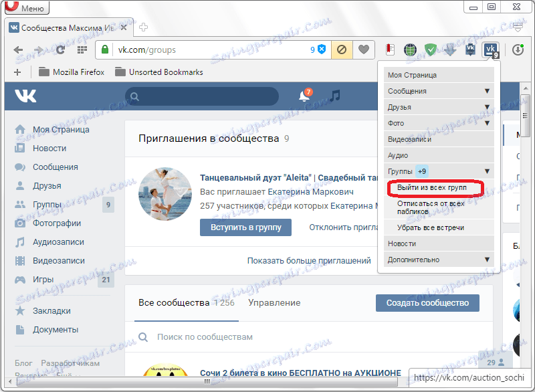535x392 pixels.
Task: Click the blue ad blocker shield icon
Action: click(322, 50)
